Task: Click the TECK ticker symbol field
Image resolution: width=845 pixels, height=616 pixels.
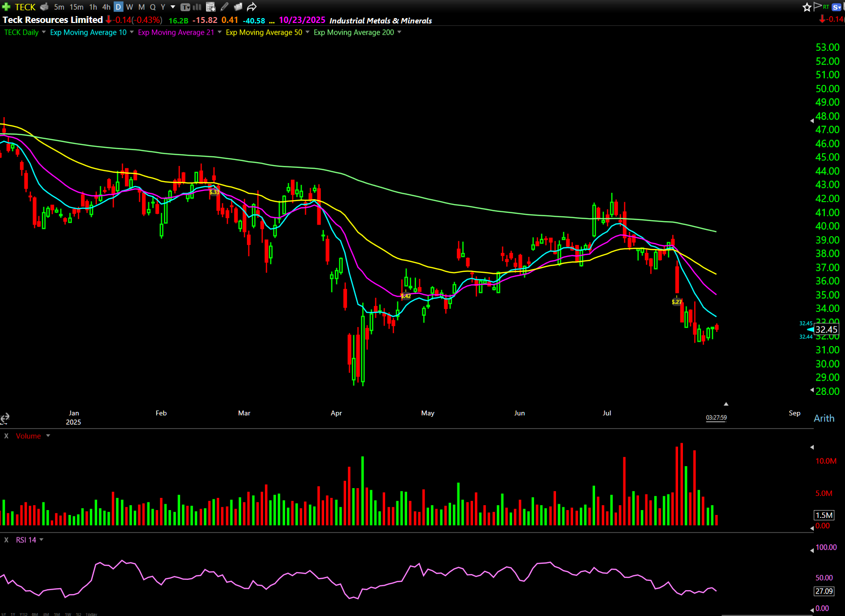Action: tap(25, 7)
